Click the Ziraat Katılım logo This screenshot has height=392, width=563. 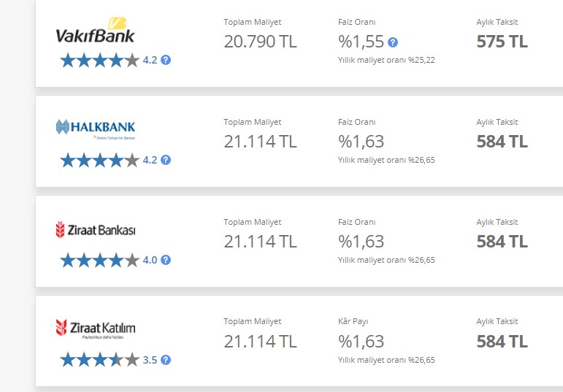(96, 328)
